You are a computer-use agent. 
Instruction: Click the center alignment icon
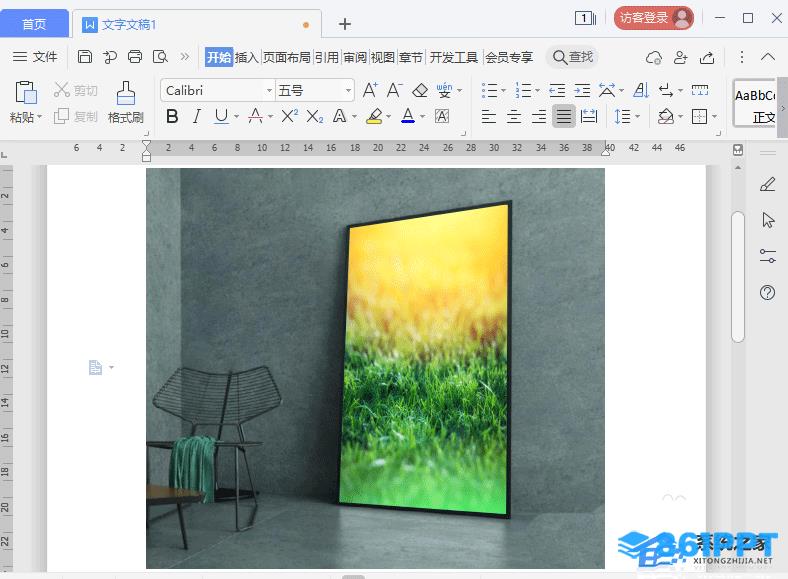point(514,117)
